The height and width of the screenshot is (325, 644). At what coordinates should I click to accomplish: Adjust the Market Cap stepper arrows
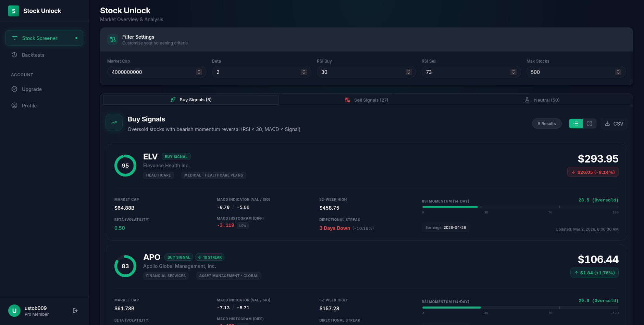click(199, 72)
